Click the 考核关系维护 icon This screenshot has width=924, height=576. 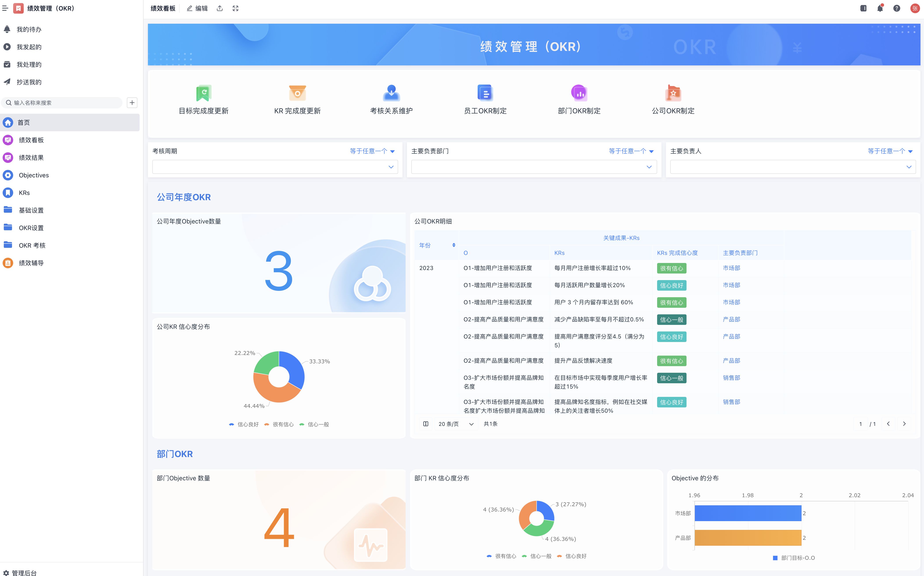(391, 93)
